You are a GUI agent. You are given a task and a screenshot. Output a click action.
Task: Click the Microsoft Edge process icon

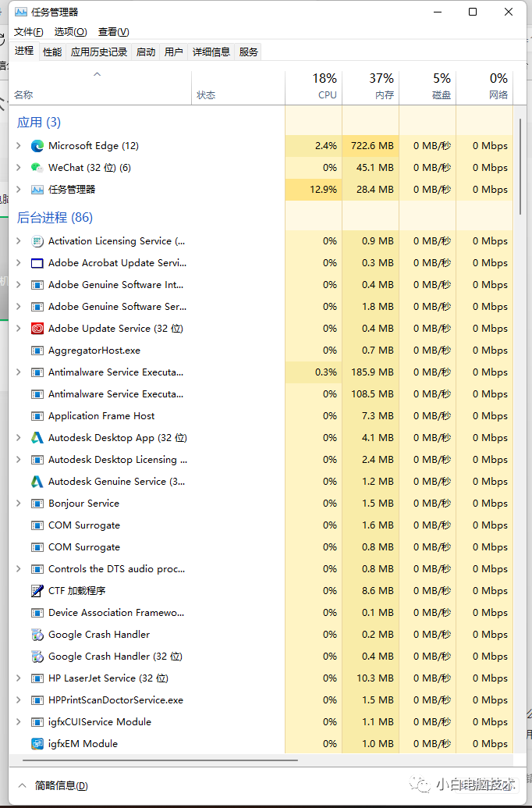(37, 146)
